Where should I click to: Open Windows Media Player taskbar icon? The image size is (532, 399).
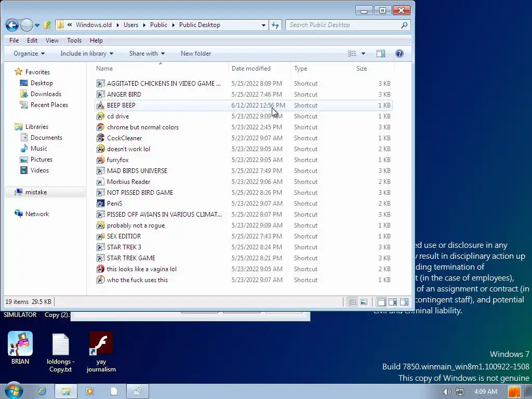[x=90, y=391]
